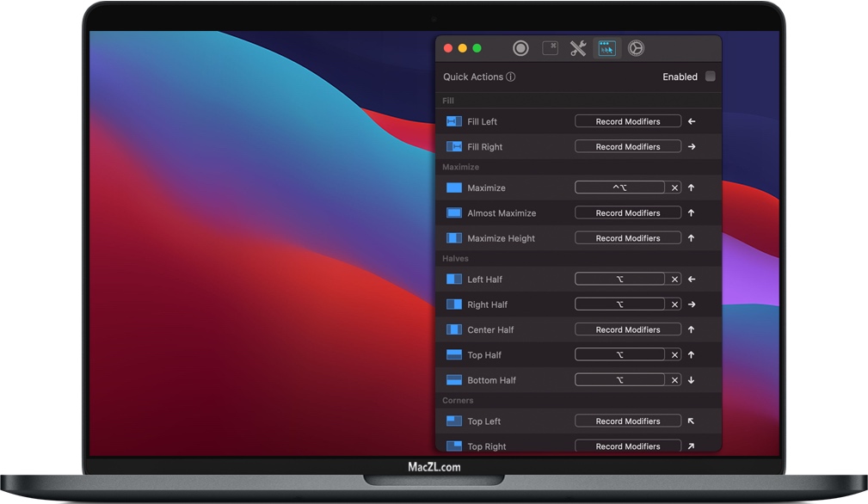Viewport: 868px width, 504px height.
Task: Open the wrench preferences toolbar tab
Action: 579,48
